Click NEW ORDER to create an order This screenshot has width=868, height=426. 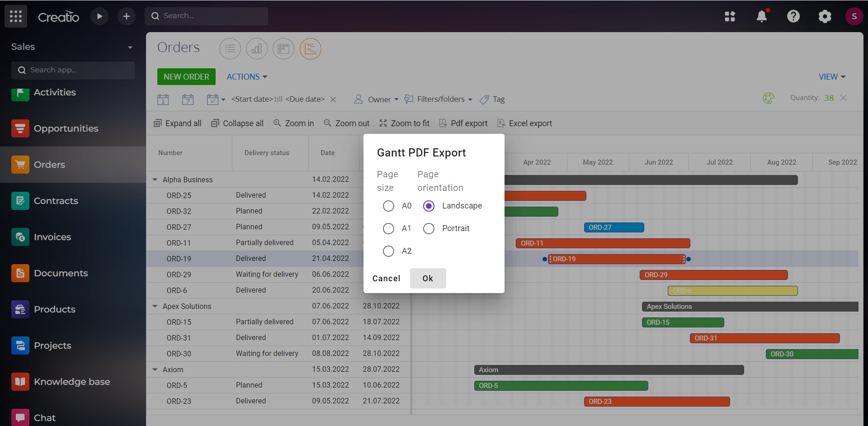click(186, 76)
